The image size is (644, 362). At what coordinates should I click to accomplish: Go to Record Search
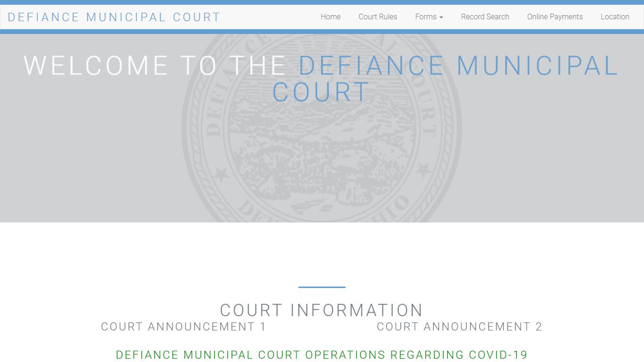(485, 17)
